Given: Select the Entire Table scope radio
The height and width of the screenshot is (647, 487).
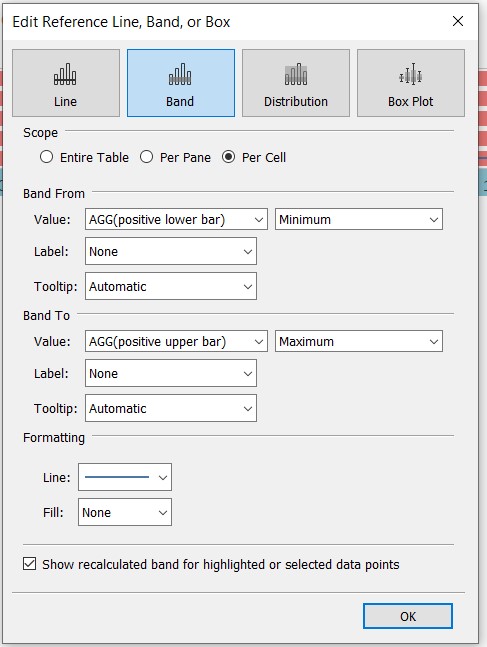Looking at the screenshot, I should tap(47, 157).
